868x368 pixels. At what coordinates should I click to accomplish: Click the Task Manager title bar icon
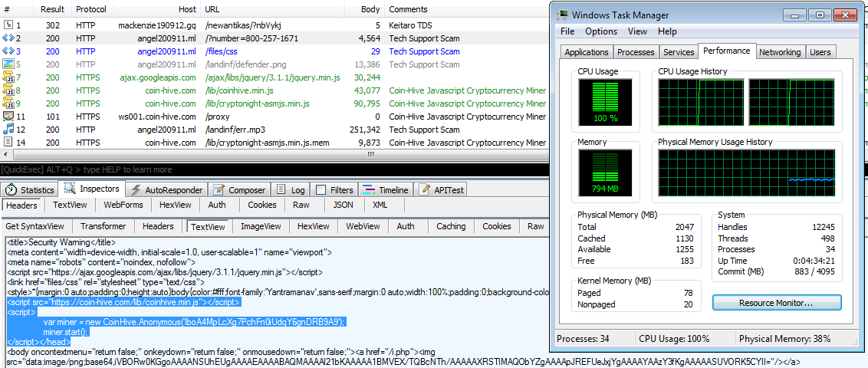tap(564, 15)
